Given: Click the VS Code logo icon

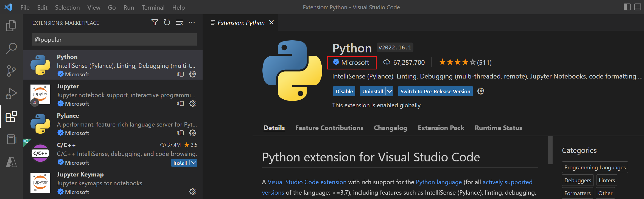Looking at the screenshot, I should coord(8,7).
